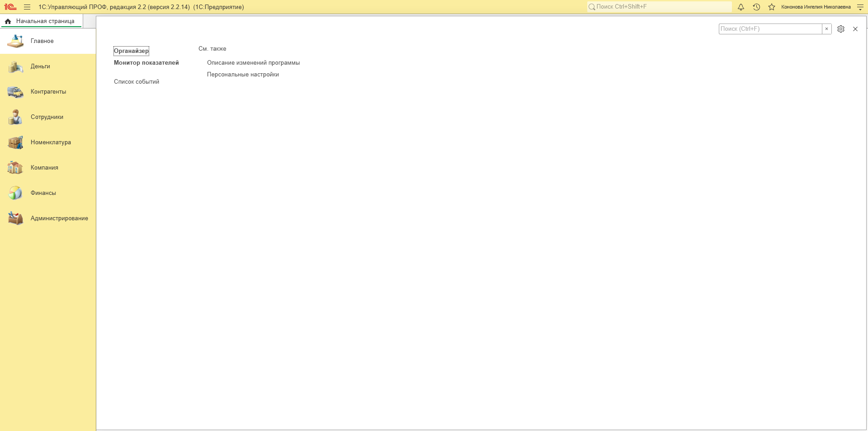Open Монитор показателей link
868x431 pixels.
click(146, 63)
